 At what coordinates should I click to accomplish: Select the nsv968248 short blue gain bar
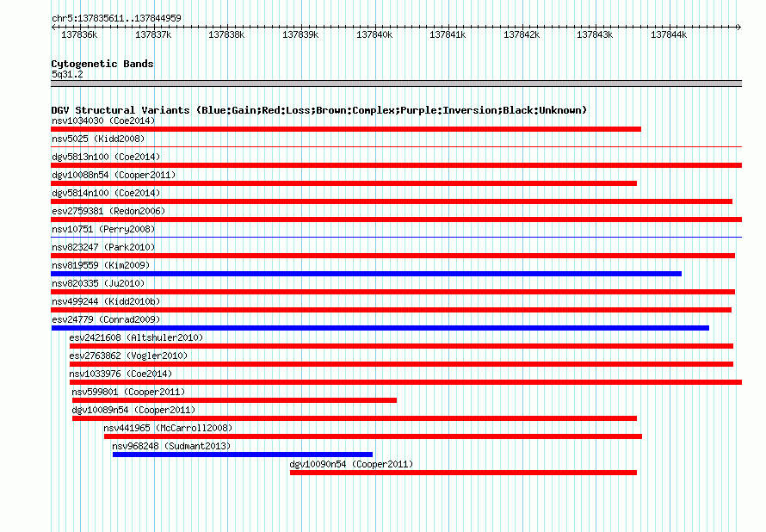pos(243,455)
